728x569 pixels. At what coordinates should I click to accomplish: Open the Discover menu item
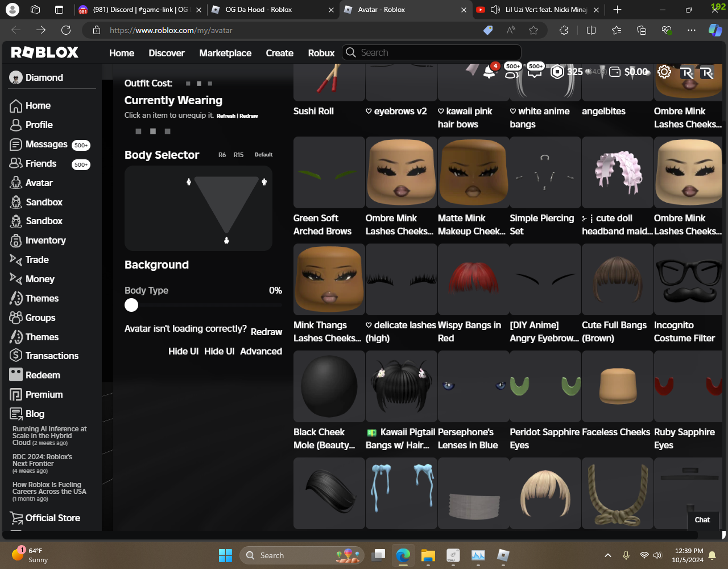coord(167,53)
